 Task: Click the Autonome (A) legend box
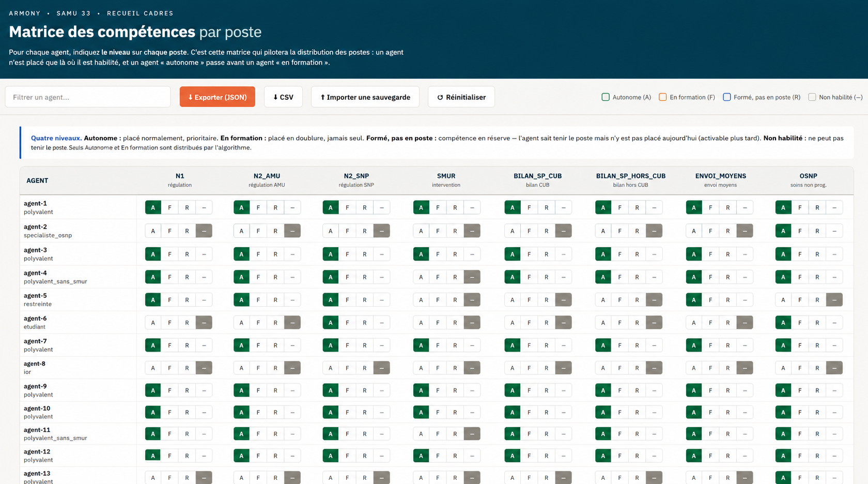606,97
